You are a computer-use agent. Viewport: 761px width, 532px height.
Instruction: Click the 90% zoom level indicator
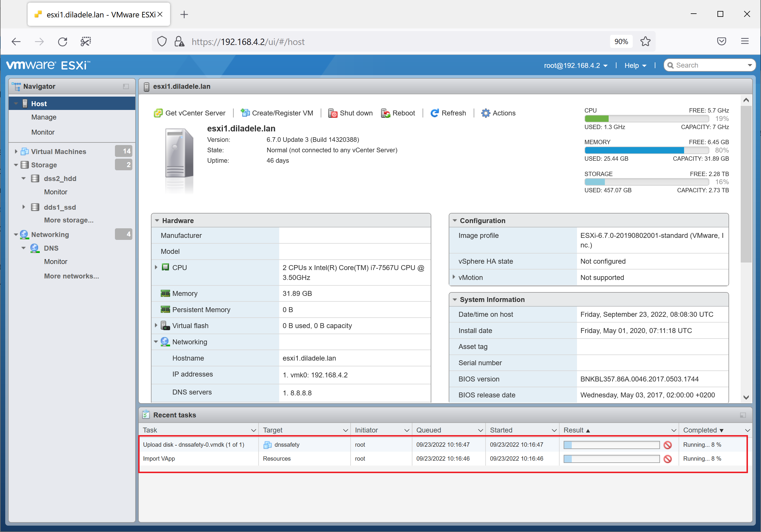tap(621, 42)
